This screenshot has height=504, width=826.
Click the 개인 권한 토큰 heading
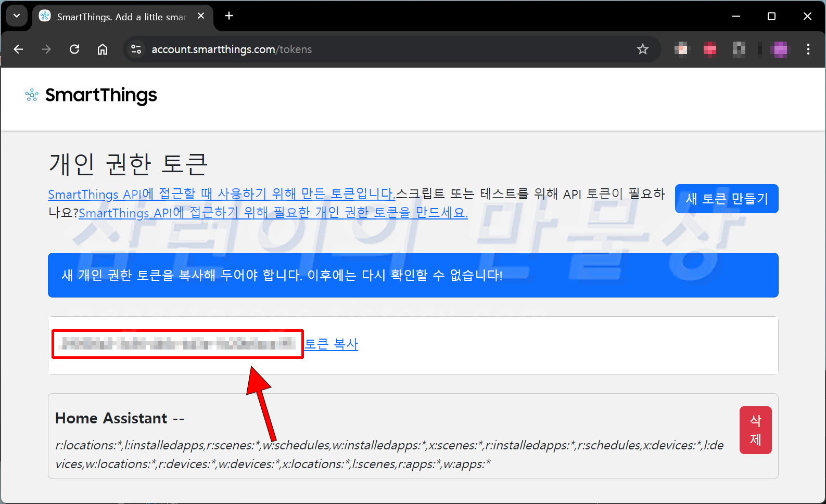[x=129, y=164]
